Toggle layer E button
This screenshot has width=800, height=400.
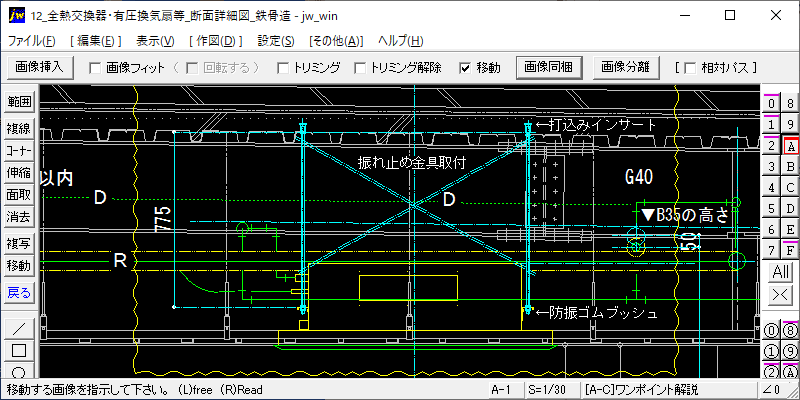click(x=790, y=230)
